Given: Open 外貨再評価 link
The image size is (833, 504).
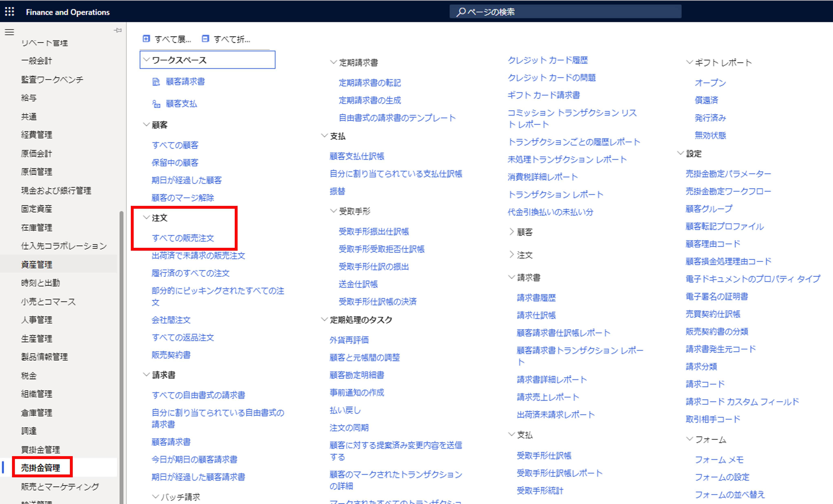Looking at the screenshot, I should click(349, 340).
